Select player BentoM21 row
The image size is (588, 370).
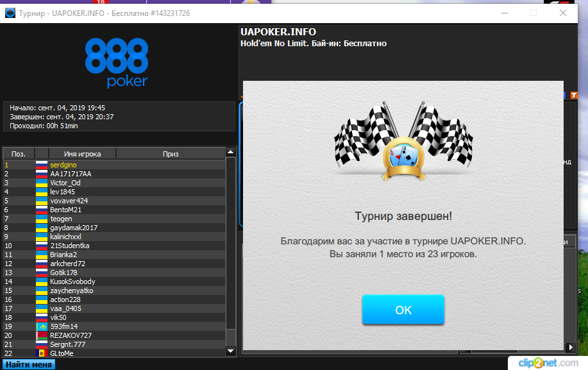point(114,210)
